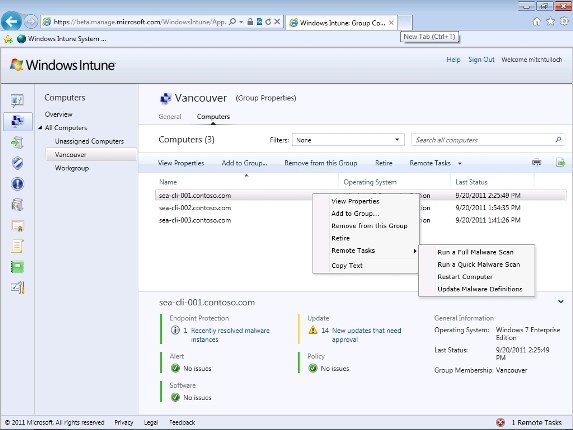Select Workgroup group in the tree

[72, 168]
